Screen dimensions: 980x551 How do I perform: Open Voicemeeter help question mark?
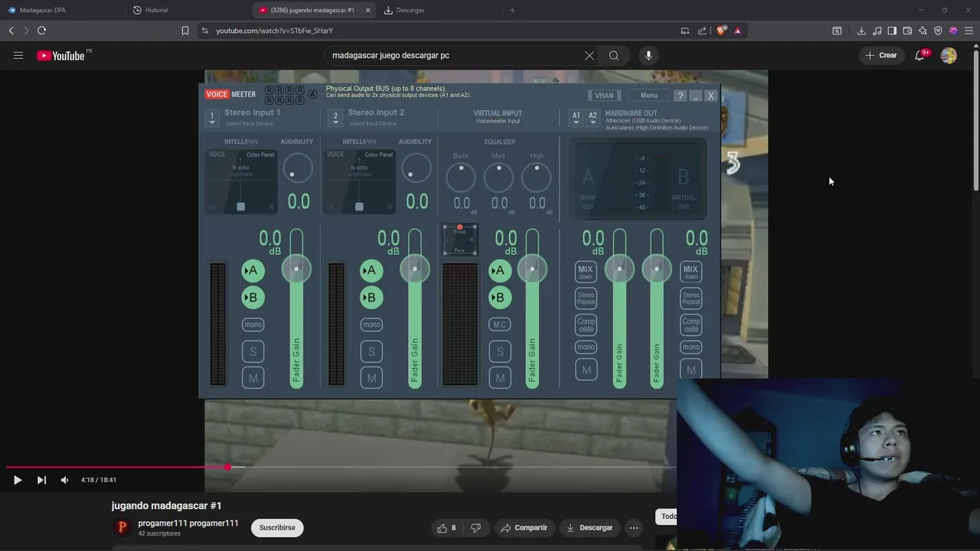(x=680, y=96)
